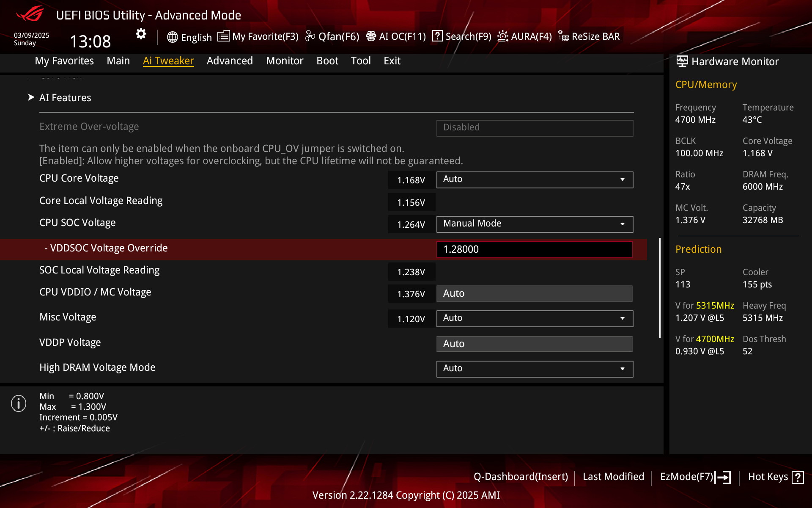Expand the AI Features submenu
The image size is (812, 508).
[x=65, y=98]
